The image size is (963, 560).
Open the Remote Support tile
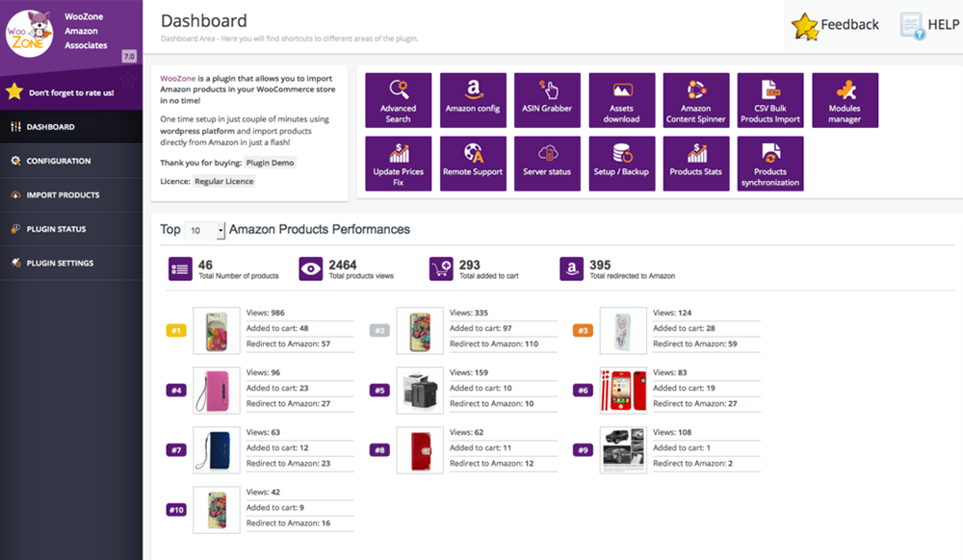pos(473,164)
